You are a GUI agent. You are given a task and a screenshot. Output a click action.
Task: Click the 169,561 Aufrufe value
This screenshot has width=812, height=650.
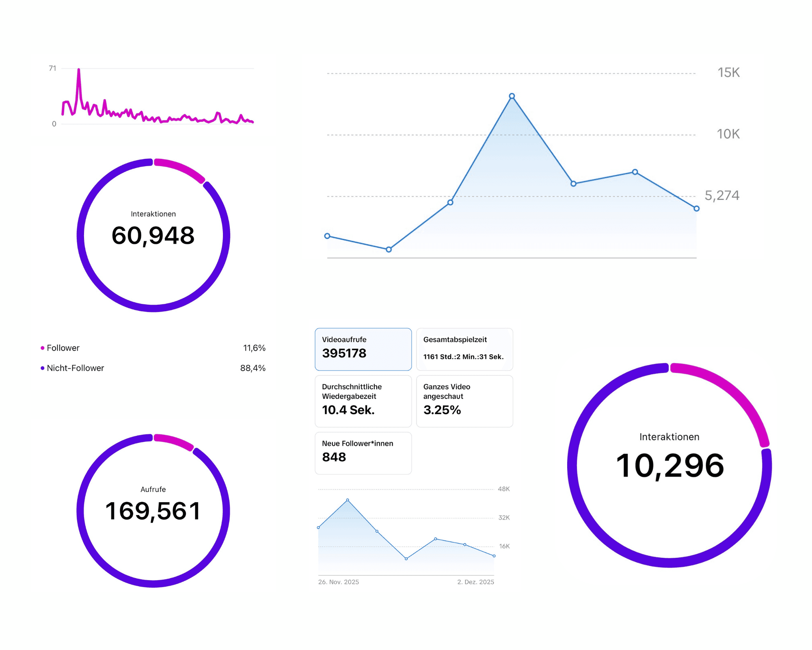tap(153, 511)
